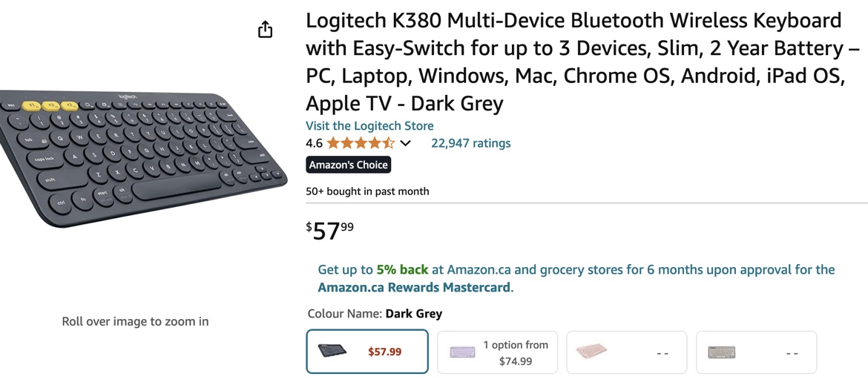Click "Roll over image to zoom in" caption
868x388 pixels.
tap(135, 321)
